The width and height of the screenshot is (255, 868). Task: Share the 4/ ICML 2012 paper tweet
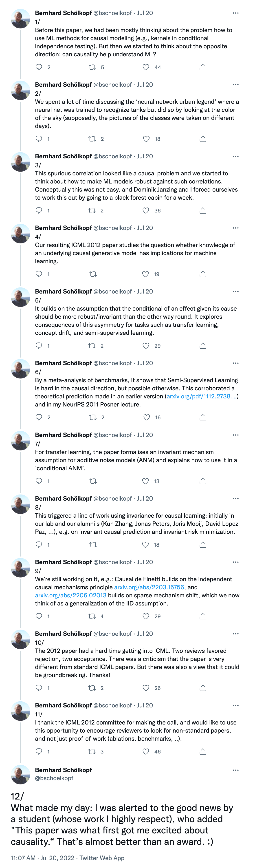click(x=203, y=274)
